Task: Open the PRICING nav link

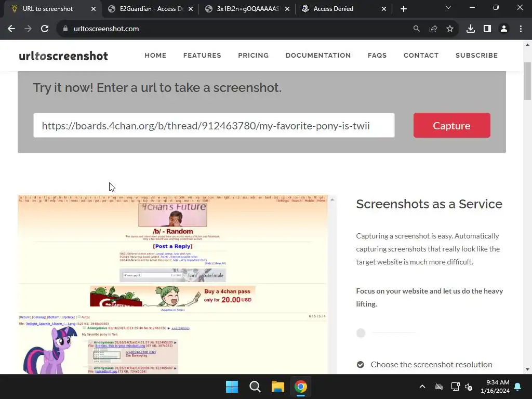Action: (x=254, y=55)
